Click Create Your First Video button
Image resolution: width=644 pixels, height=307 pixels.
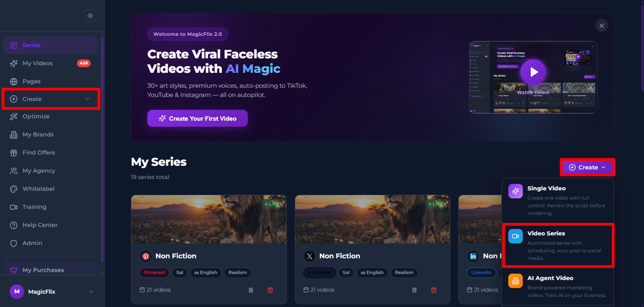(x=197, y=118)
